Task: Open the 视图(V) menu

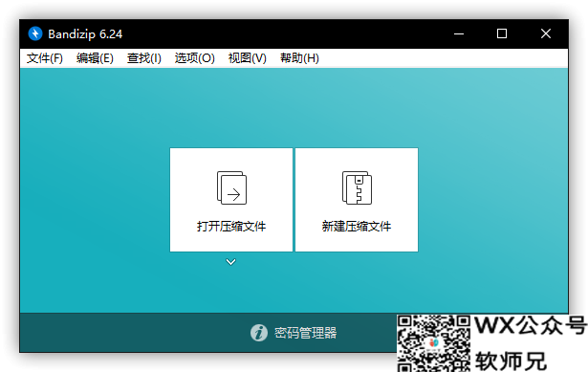Action: point(247,58)
